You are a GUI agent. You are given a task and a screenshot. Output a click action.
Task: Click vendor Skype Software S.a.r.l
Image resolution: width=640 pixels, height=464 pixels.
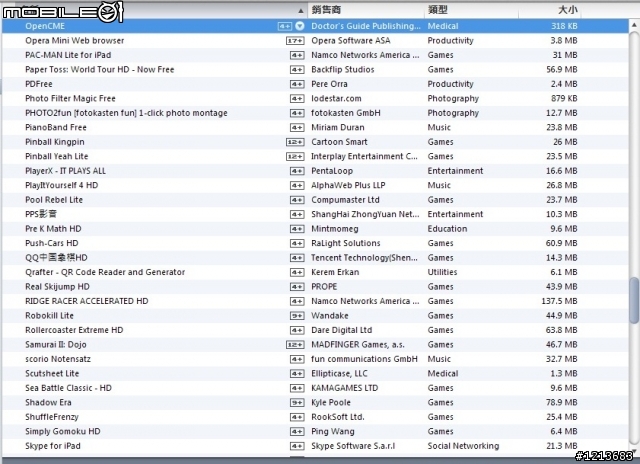point(353,446)
